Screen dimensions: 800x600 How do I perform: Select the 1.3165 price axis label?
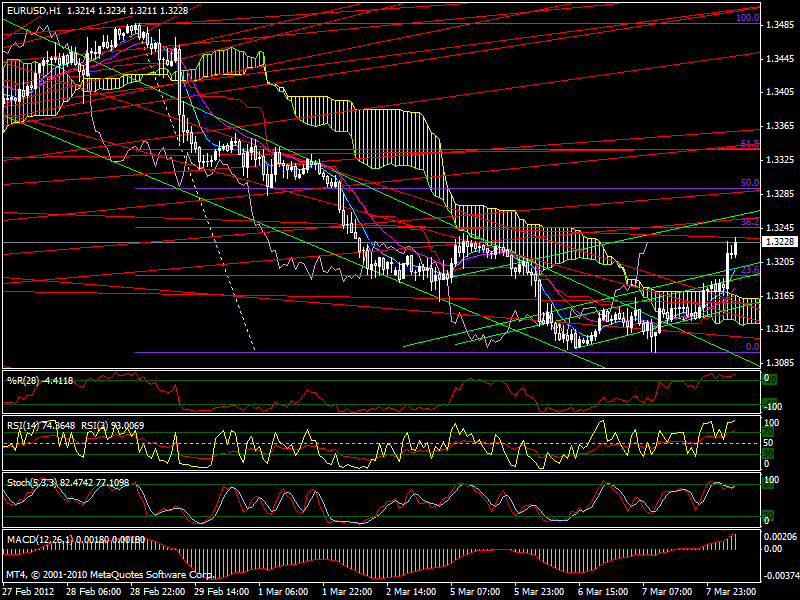tap(780, 295)
